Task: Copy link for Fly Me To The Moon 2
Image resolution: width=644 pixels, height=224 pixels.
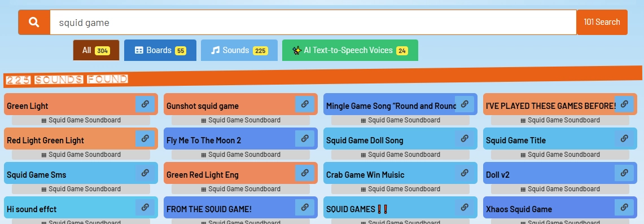Action: tap(305, 139)
